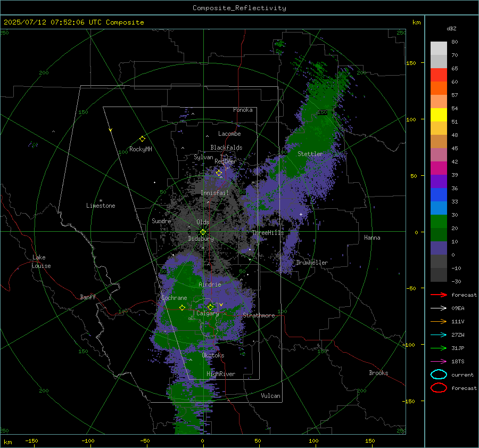The width and height of the screenshot is (479, 448).
Task: Click the Okotoks town label
Action: point(213,355)
